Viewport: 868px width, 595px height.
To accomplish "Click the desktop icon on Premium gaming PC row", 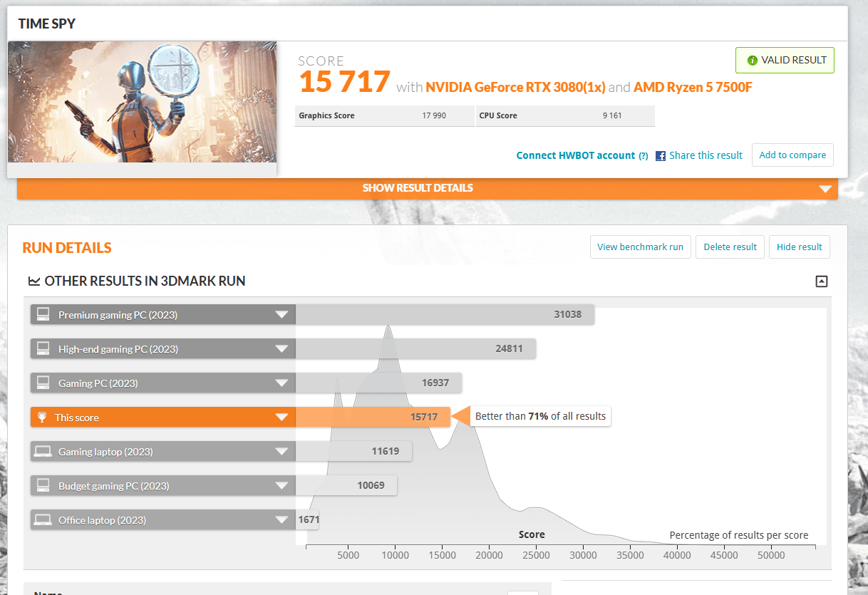I will tap(43, 314).
